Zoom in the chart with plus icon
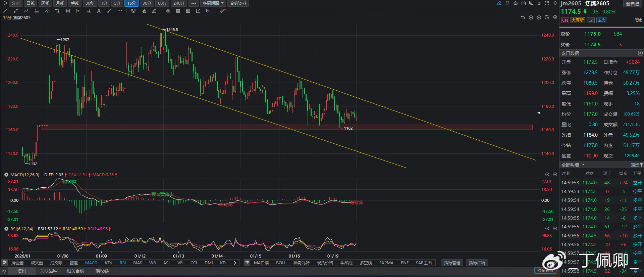This screenshot has height=277, width=644. tap(531, 17)
